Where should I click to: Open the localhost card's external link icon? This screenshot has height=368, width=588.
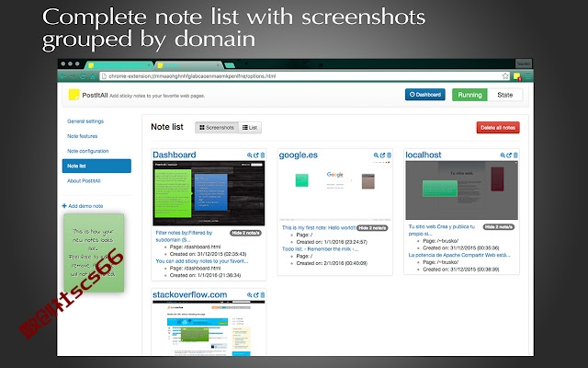(x=509, y=155)
